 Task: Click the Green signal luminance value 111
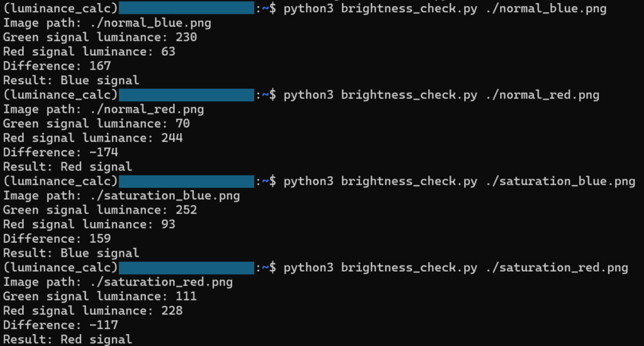tap(186, 296)
